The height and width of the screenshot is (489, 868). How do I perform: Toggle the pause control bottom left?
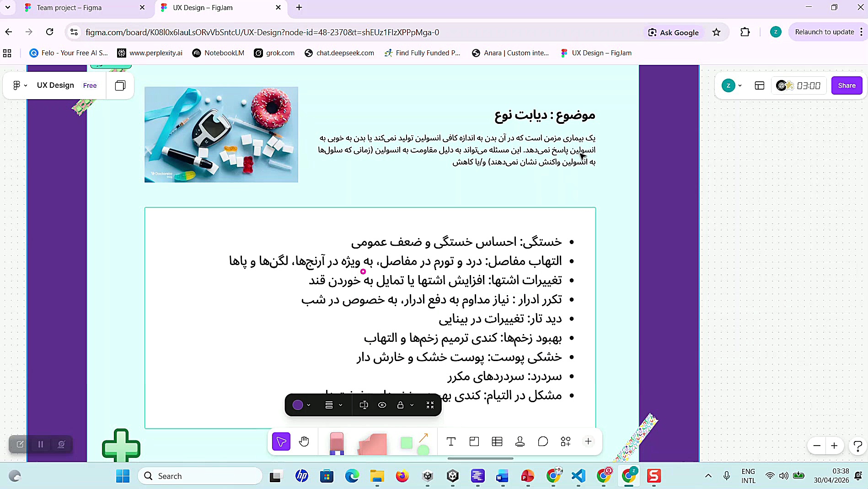click(41, 444)
